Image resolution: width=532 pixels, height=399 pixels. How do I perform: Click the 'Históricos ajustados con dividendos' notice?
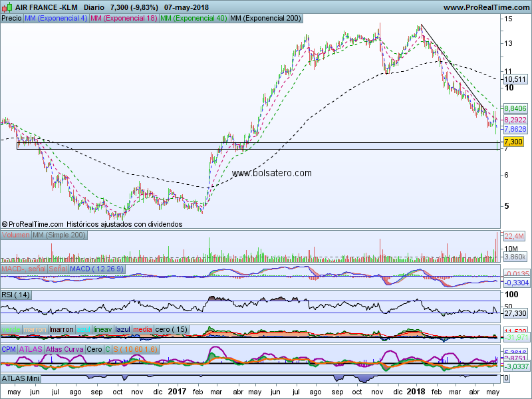point(124,224)
